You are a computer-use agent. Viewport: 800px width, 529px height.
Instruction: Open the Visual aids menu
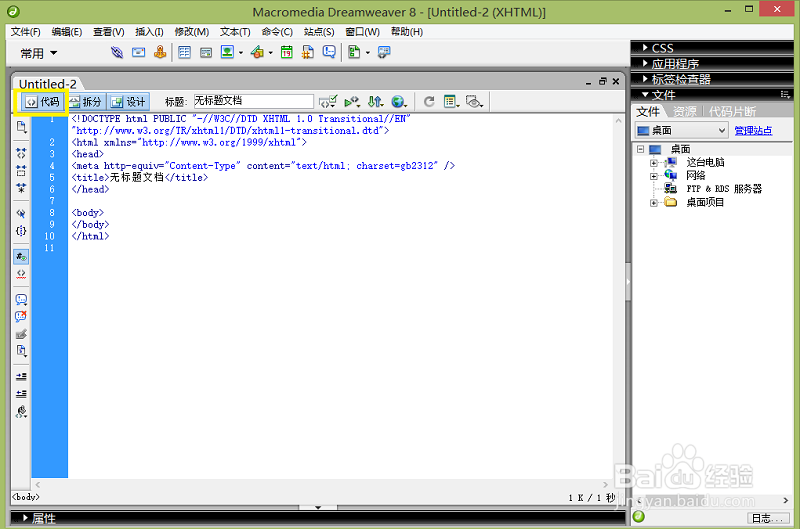[x=474, y=102]
